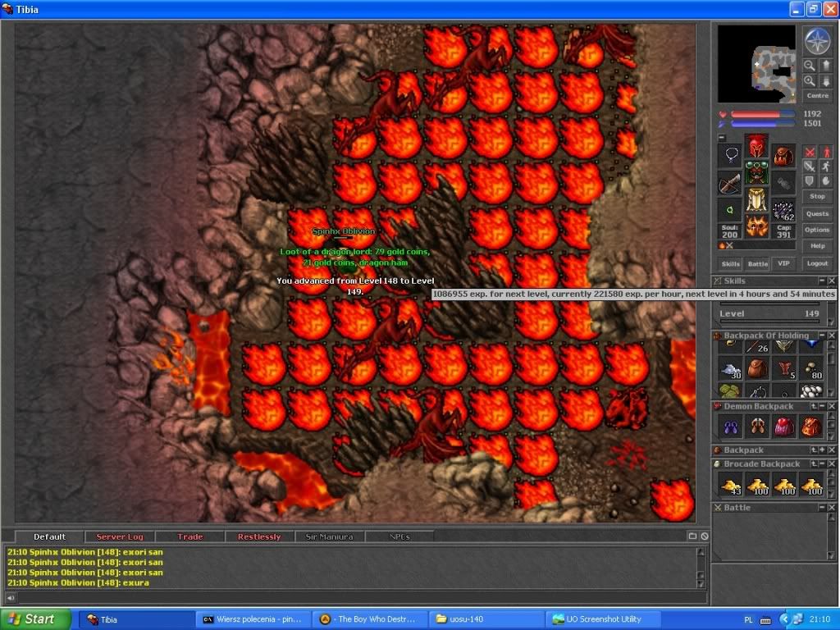
Task: Open the Sir Maniura chat tab
Action: coord(329,536)
